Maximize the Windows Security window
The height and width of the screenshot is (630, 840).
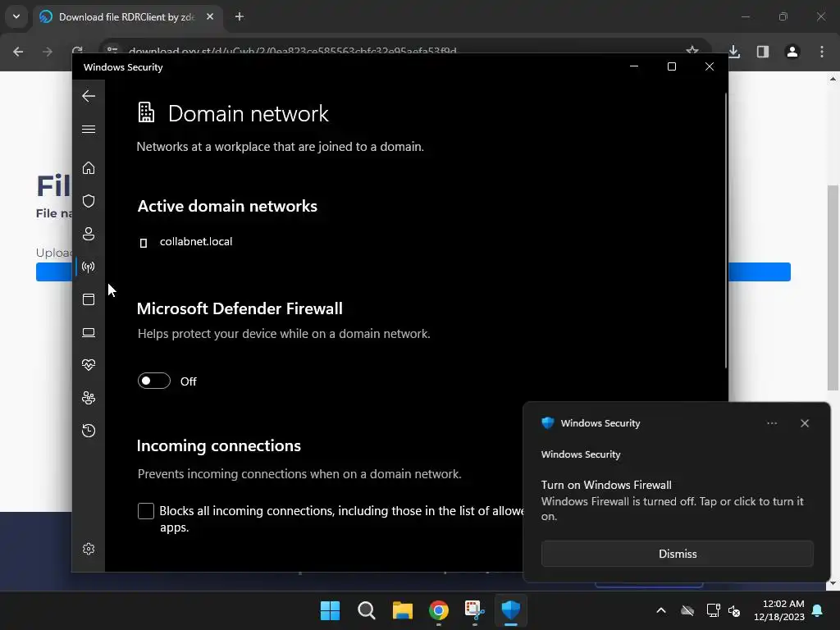click(x=671, y=66)
